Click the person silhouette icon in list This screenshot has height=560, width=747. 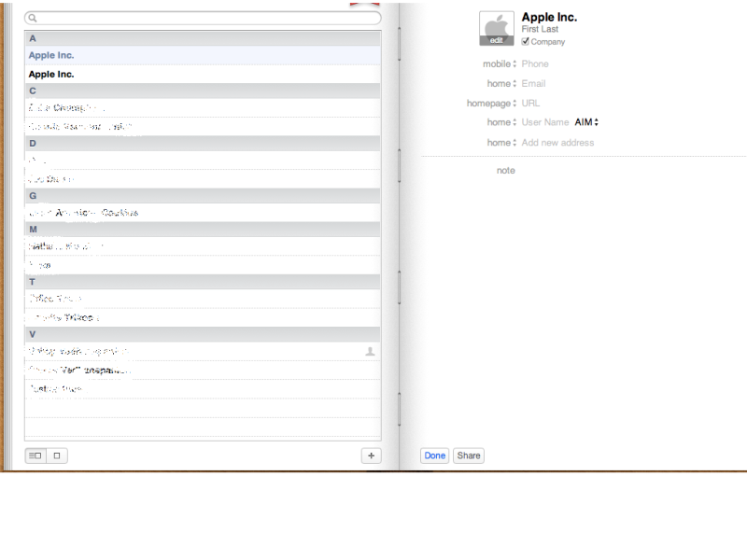tap(370, 352)
